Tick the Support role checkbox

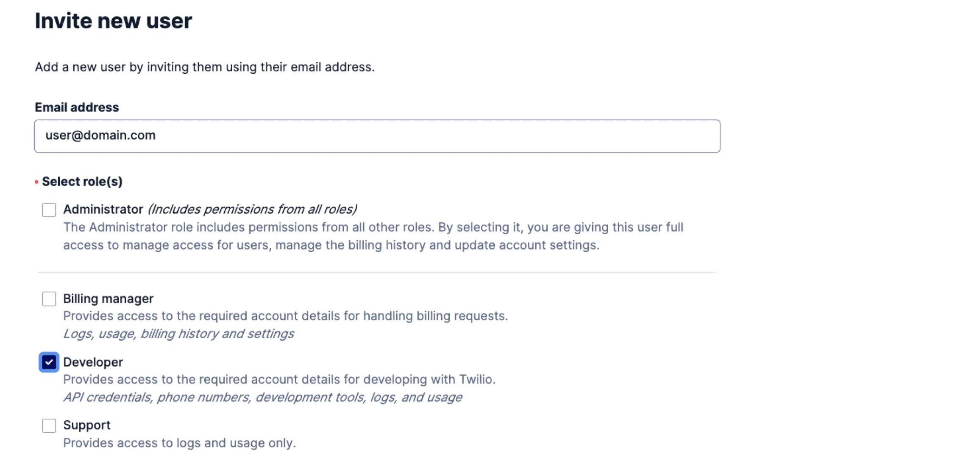(49, 425)
